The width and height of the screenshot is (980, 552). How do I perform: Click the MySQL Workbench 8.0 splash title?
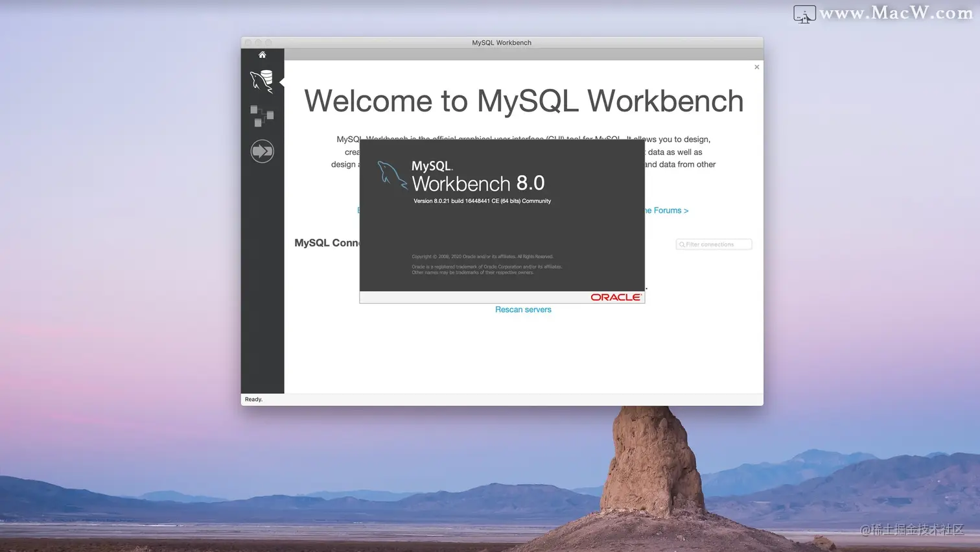[x=478, y=176]
